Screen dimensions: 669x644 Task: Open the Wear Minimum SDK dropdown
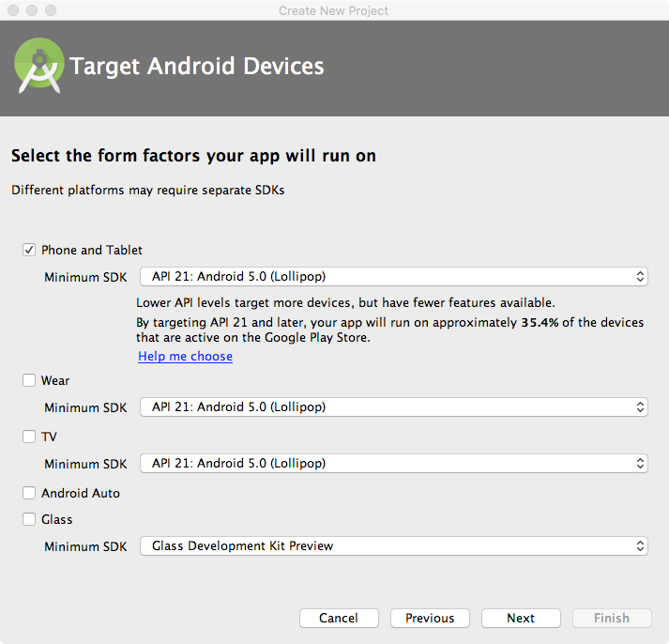tap(394, 407)
